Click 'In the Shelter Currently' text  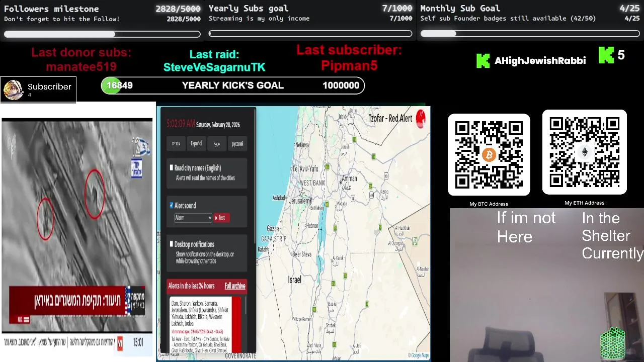pyautogui.click(x=612, y=236)
